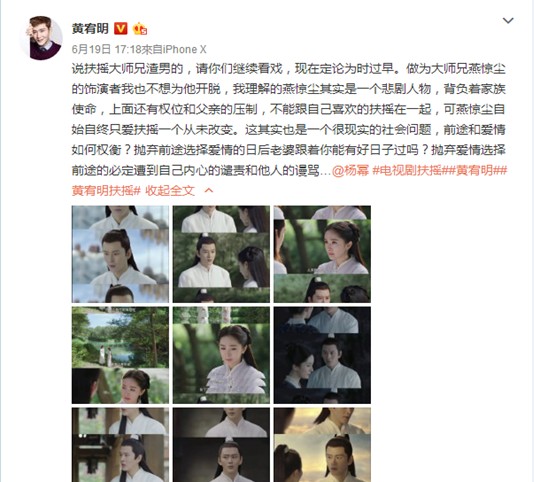Click the 收起全文 link
Image resolution: width=534 pixels, height=482 pixels.
170,190
